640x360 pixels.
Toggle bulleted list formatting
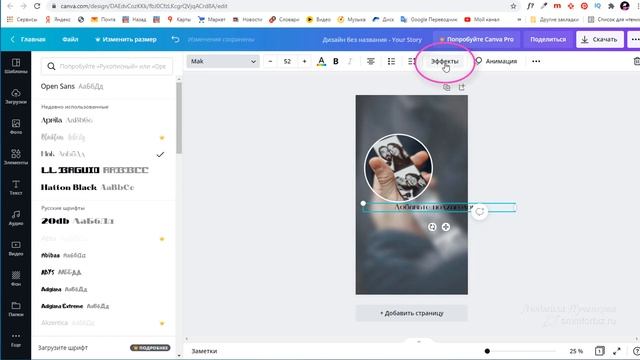click(391, 61)
